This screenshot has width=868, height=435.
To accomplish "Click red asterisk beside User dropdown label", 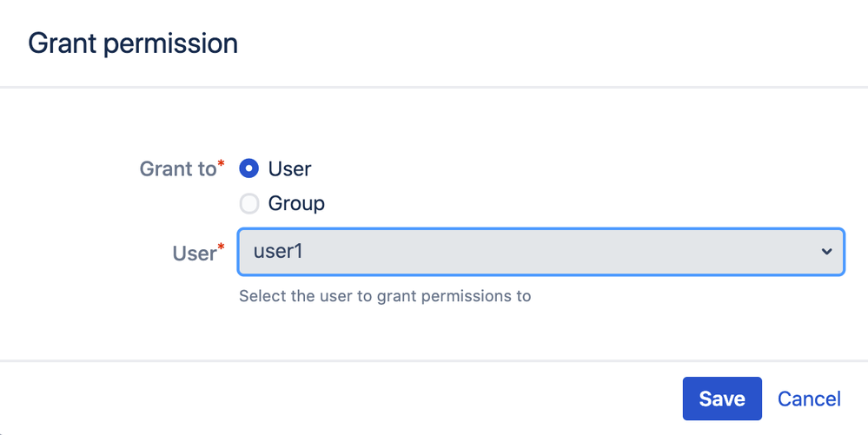I will pos(222,247).
